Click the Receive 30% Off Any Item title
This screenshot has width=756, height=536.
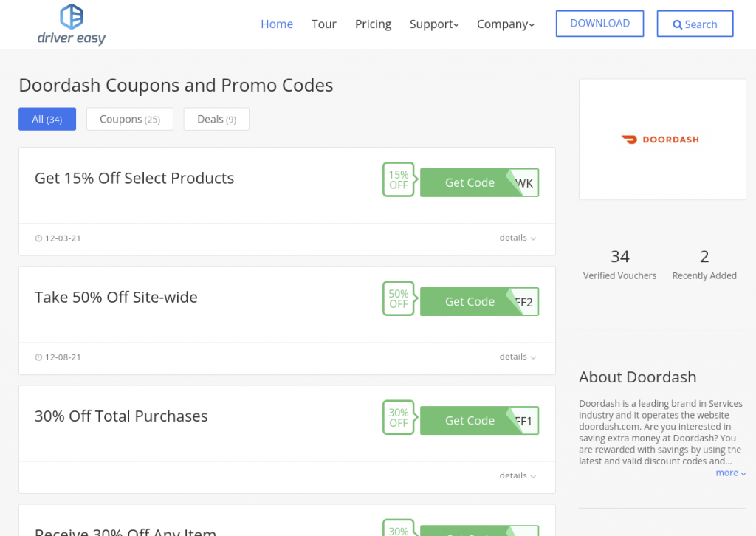pyautogui.click(x=126, y=531)
